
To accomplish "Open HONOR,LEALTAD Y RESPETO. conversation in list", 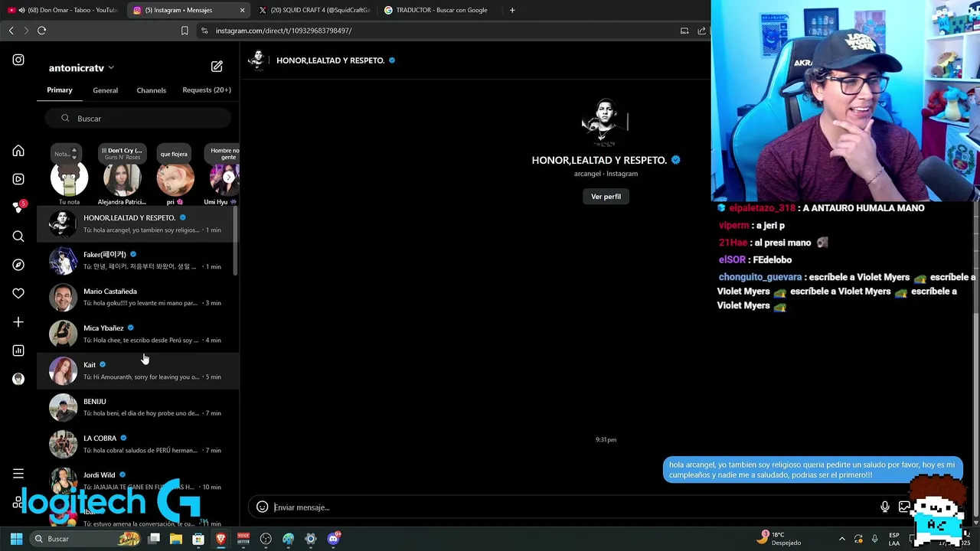I will point(138,223).
